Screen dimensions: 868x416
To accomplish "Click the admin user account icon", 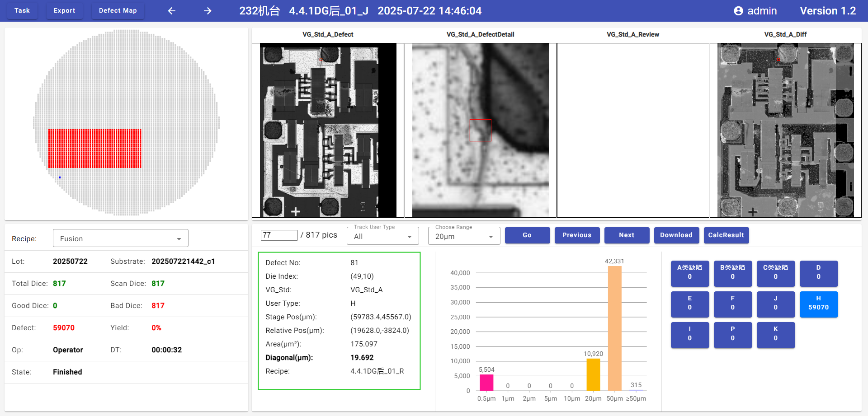I will 738,11.
